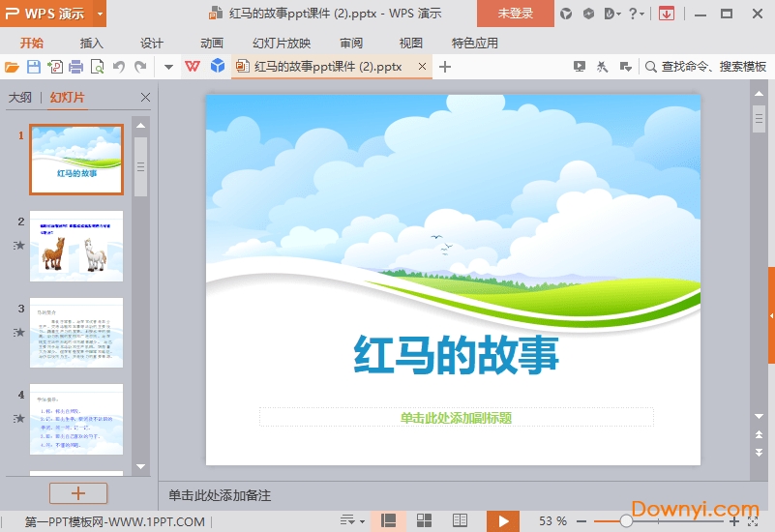Click the thumbnail pane scroll-up arrow
This screenshot has width=775, height=532.
click(141, 126)
